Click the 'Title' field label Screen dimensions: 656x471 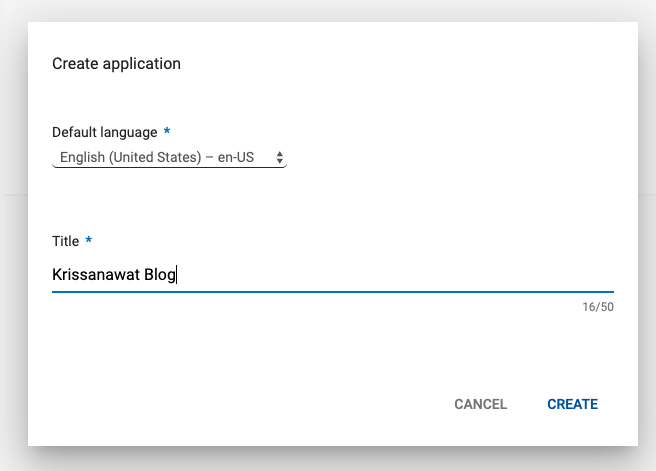(66, 241)
